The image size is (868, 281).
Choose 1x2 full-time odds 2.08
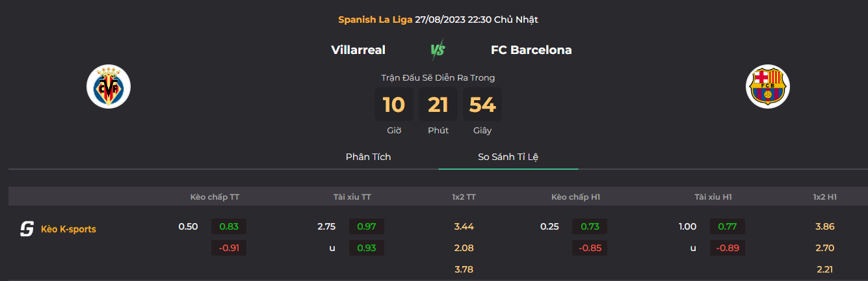(464, 248)
